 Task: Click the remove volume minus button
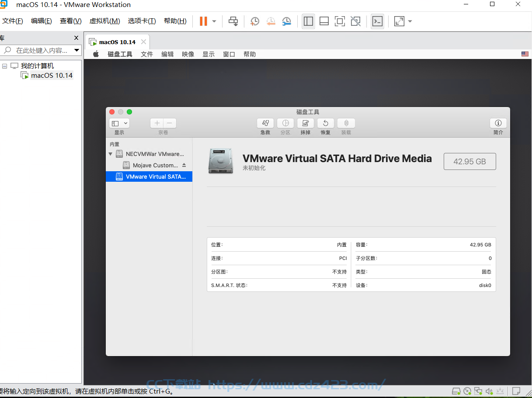coord(170,123)
